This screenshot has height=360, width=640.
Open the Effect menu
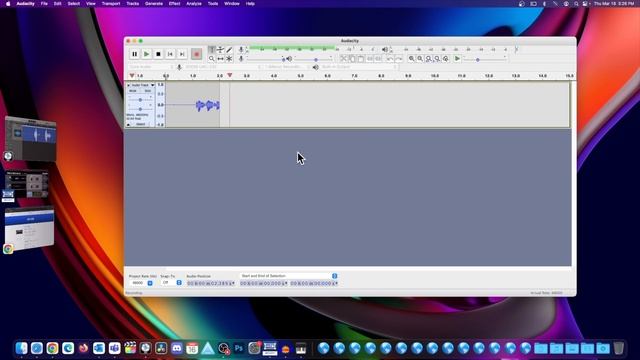click(175, 4)
